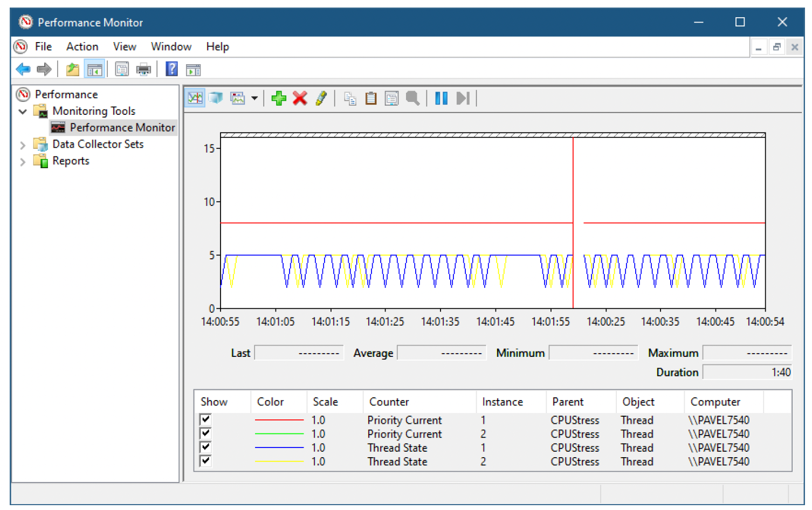This screenshot has width=812, height=510.
Task: Uncheck Show for the red Priority Current counter
Action: coord(205,419)
